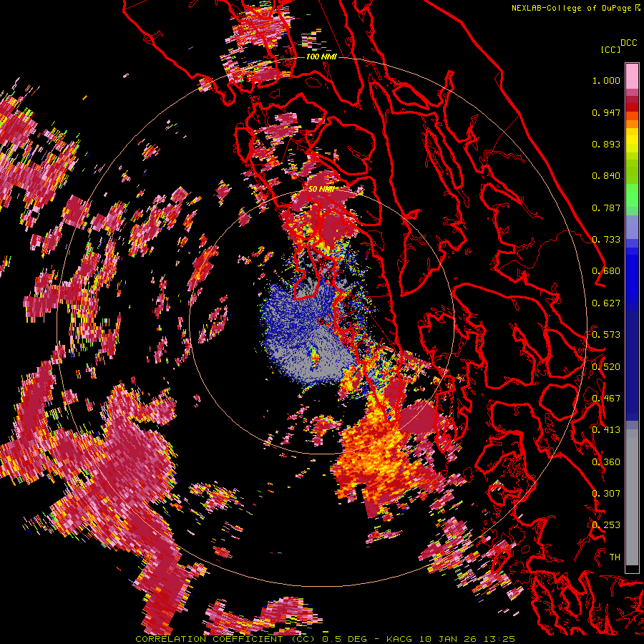Click the 0.413 scale value
This screenshot has width=644, height=644.
point(606,430)
